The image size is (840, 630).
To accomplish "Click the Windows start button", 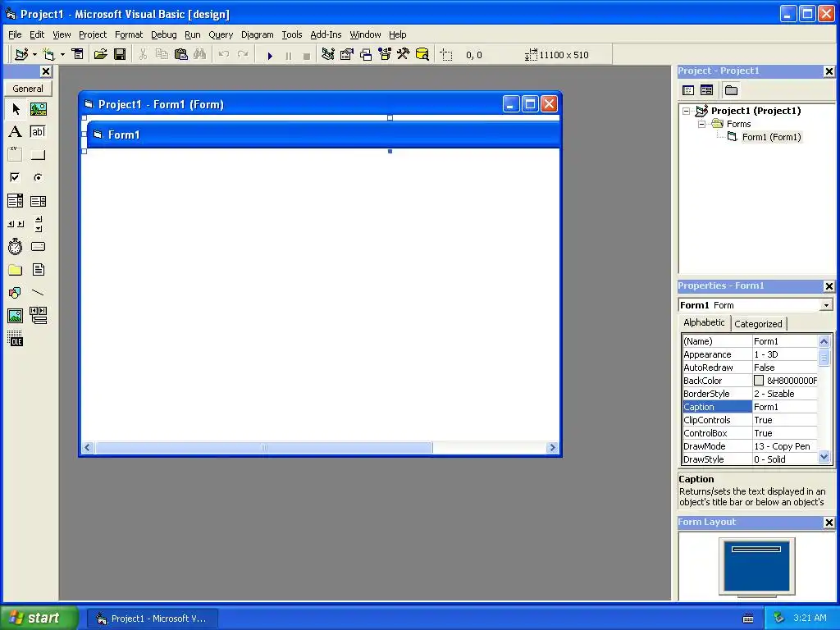I will click(x=39, y=619).
